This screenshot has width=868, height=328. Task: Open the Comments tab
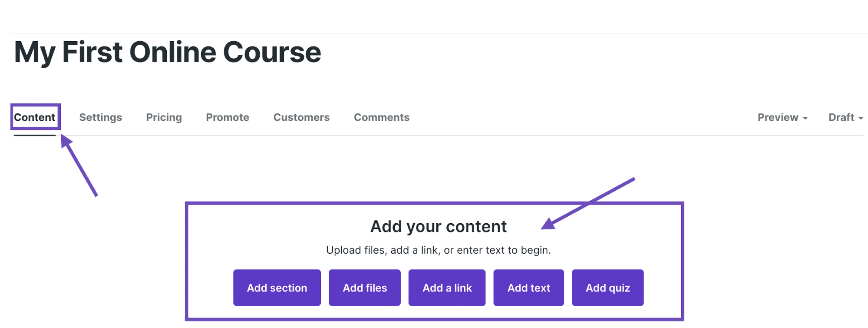coord(381,117)
